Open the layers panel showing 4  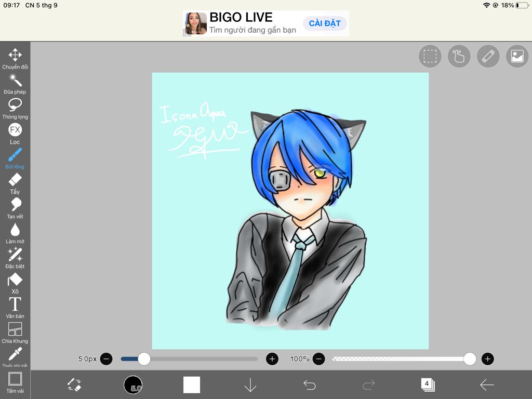428,385
